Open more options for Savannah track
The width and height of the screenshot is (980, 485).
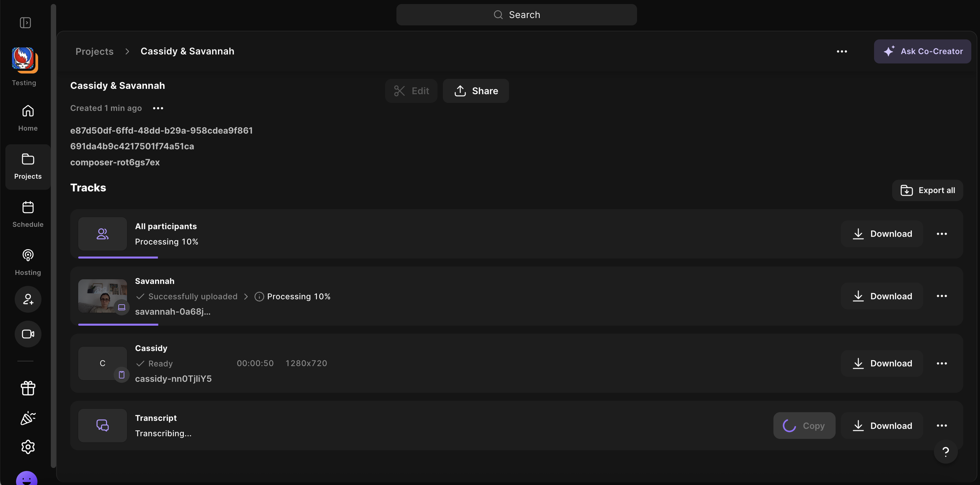[942, 296]
